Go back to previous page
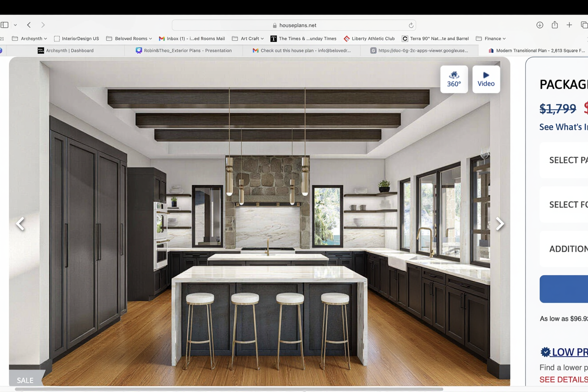Viewport: 588px width, 392px height. (x=29, y=25)
